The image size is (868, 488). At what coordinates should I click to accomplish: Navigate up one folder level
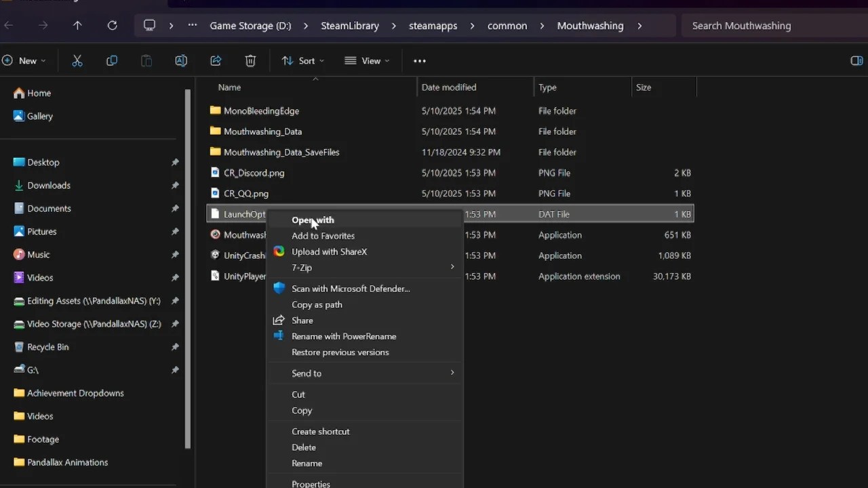(77, 26)
